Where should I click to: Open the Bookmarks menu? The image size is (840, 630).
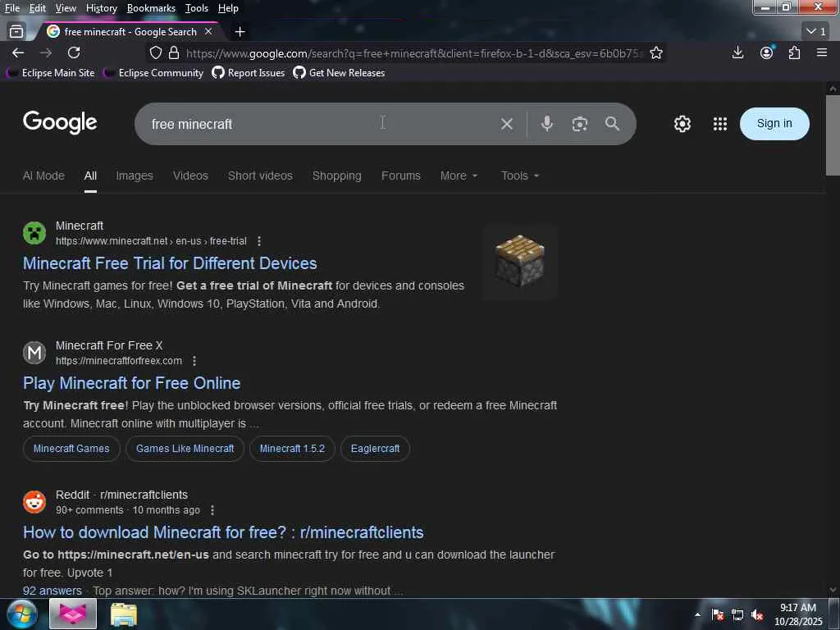[x=151, y=8]
